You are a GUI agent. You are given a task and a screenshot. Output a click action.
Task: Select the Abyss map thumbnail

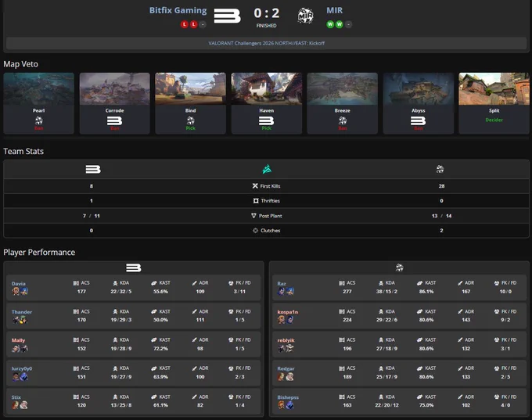[419, 89]
